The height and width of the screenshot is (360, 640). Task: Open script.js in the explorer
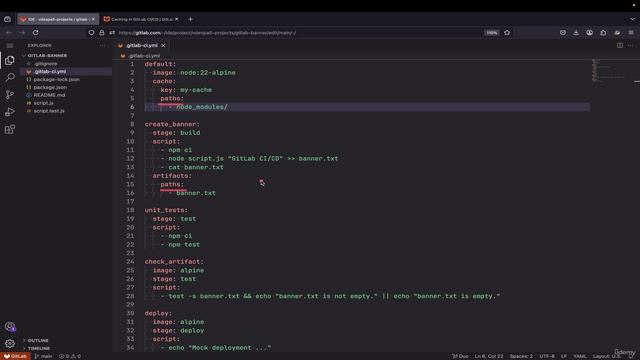coord(43,103)
